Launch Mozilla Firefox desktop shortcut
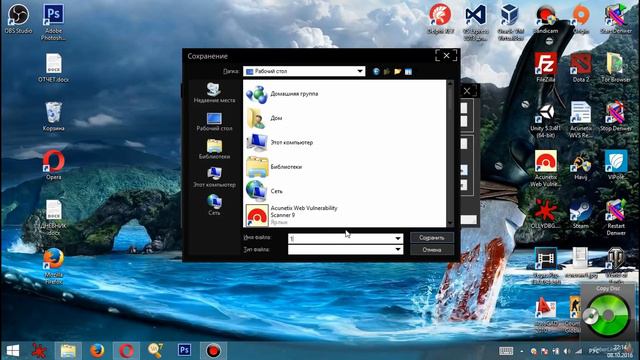Viewport: 640px width, 360px height. [53, 266]
